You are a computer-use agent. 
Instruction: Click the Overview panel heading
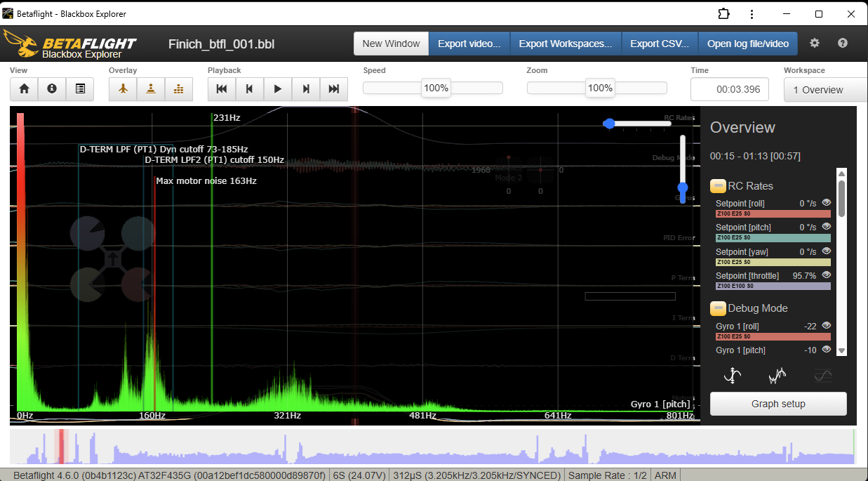742,127
